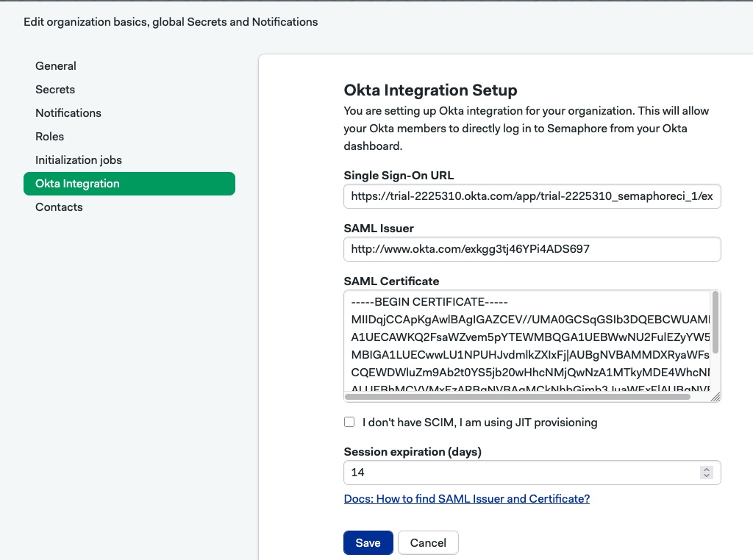The height and width of the screenshot is (560, 753).
Task: Select the Roles sidebar item
Action: tap(49, 136)
